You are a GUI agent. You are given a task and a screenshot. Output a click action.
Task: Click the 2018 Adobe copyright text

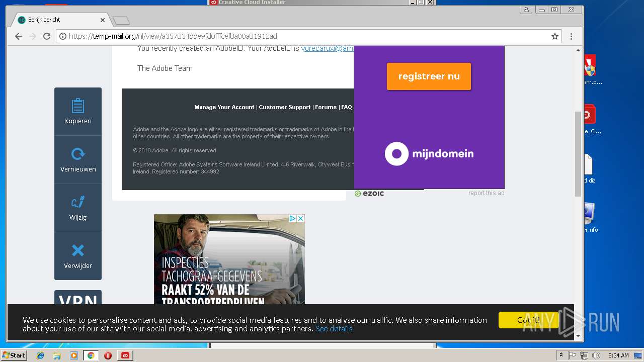175,150
